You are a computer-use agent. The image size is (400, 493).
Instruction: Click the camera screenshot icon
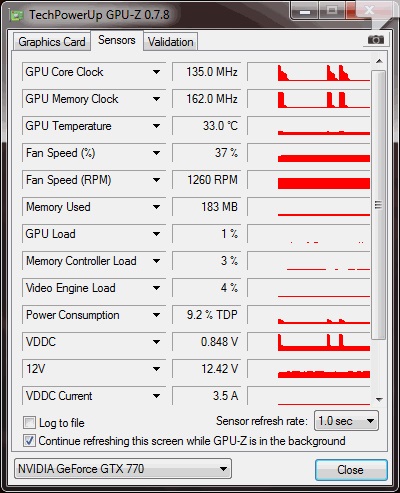coord(376,40)
